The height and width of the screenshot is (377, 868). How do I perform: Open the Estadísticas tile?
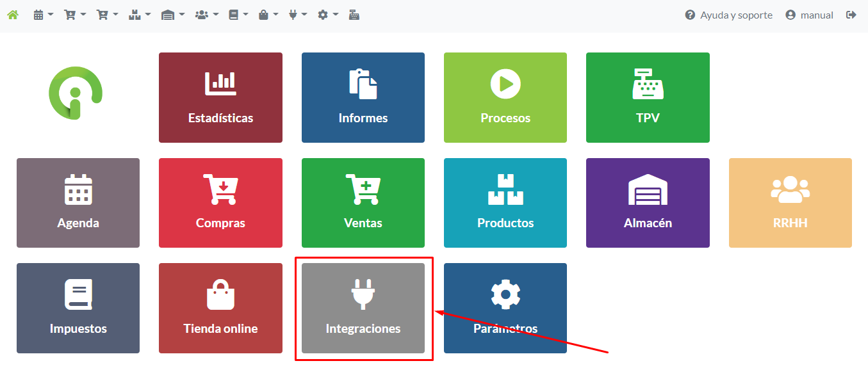pos(220,97)
